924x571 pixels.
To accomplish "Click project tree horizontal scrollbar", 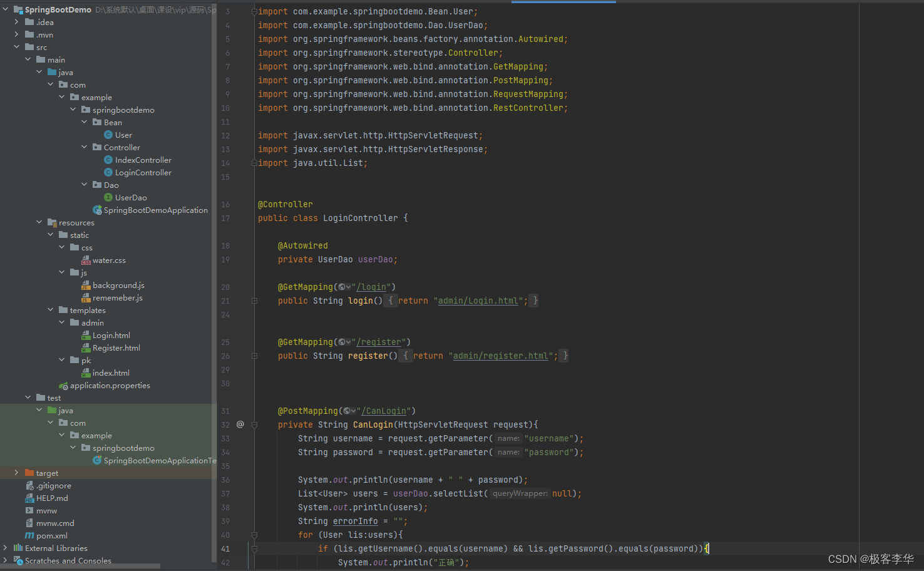I will 80,566.
